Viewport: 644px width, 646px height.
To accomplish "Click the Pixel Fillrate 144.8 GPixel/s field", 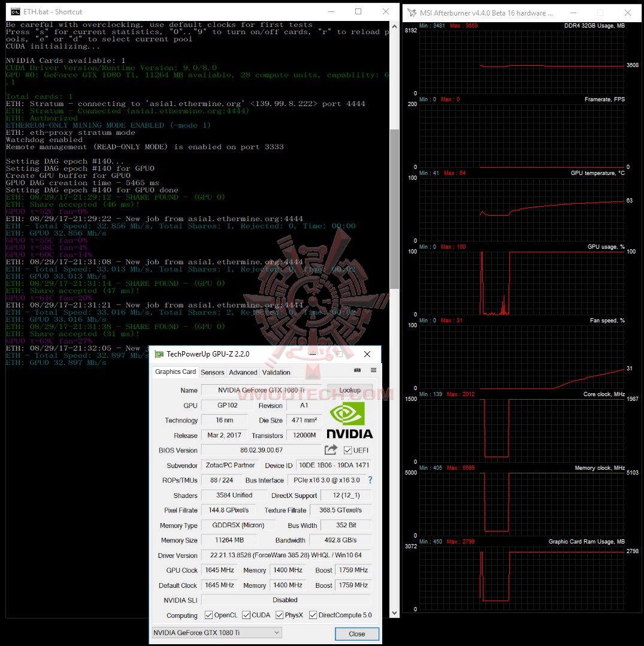I will pos(228,509).
